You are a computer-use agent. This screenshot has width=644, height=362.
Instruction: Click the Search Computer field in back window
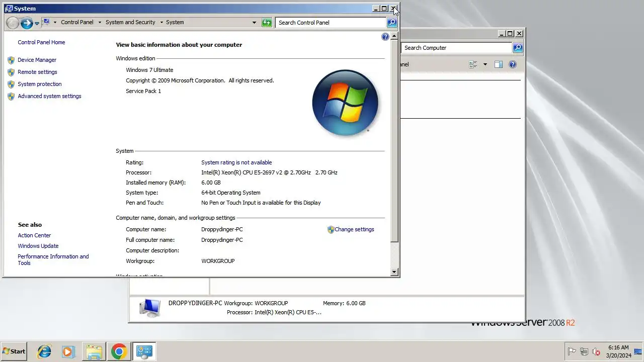456,48
